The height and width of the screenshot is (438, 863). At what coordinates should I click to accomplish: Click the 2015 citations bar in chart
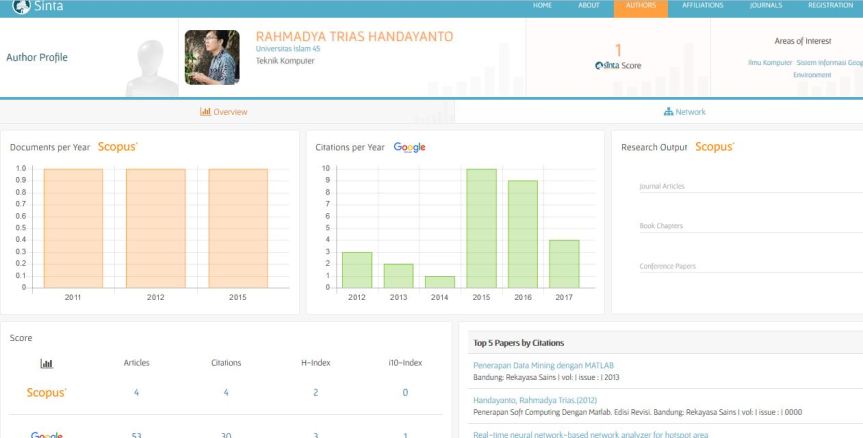tap(481, 227)
